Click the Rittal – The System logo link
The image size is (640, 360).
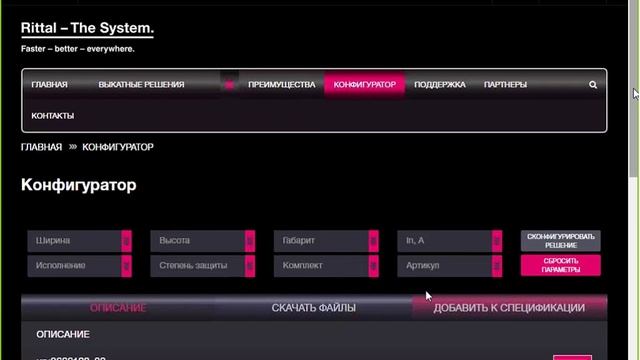click(87, 28)
